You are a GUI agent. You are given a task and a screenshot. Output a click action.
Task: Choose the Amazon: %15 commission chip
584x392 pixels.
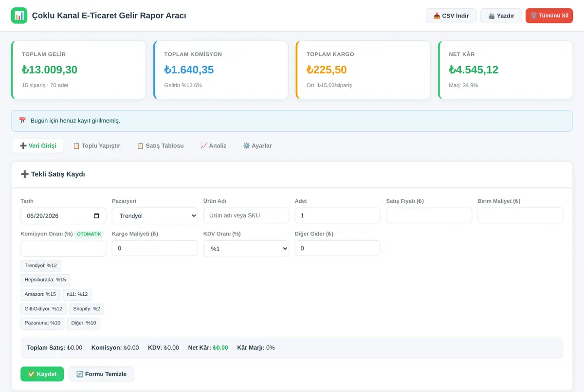pyautogui.click(x=40, y=294)
